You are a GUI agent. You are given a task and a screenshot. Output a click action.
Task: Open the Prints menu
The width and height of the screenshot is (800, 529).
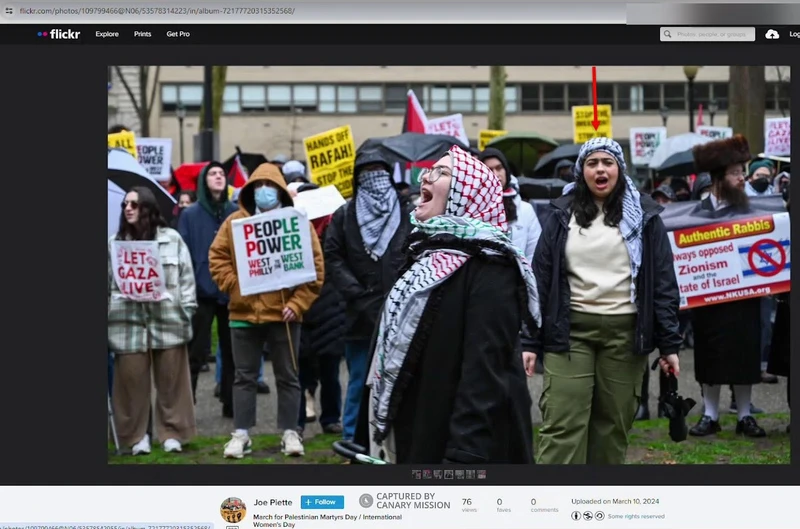point(143,34)
